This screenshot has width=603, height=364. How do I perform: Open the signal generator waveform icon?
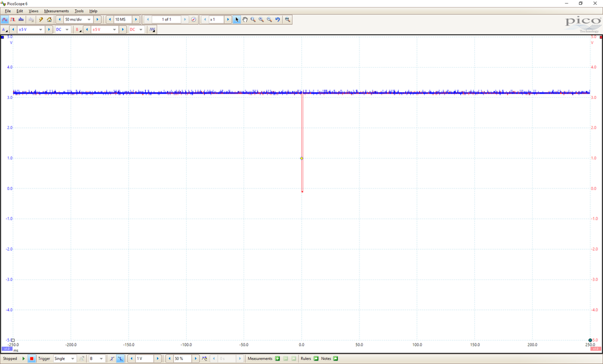(x=152, y=30)
